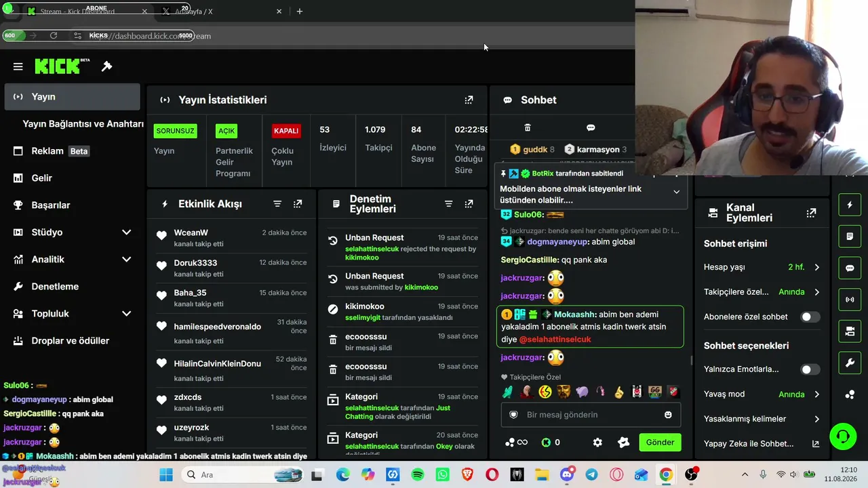868x488 pixels.
Task: Open chat settings gear icon
Action: pyautogui.click(x=597, y=443)
